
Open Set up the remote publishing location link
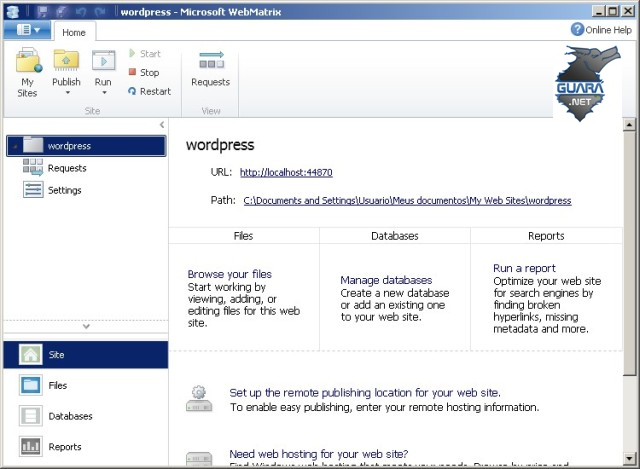365,393
